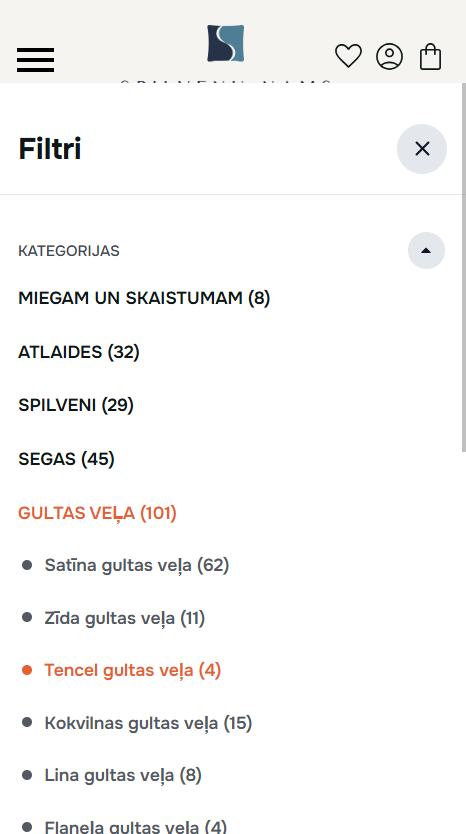
Task: Choose Satīna gultas veļa subcategory
Action: pyautogui.click(x=137, y=565)
